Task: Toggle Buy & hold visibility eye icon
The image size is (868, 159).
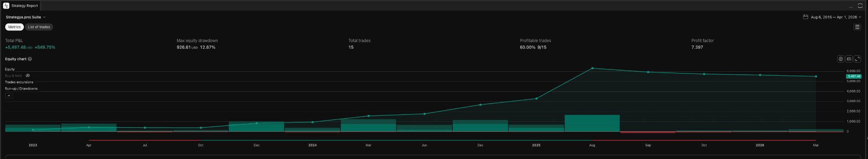Action: [28, 76]
